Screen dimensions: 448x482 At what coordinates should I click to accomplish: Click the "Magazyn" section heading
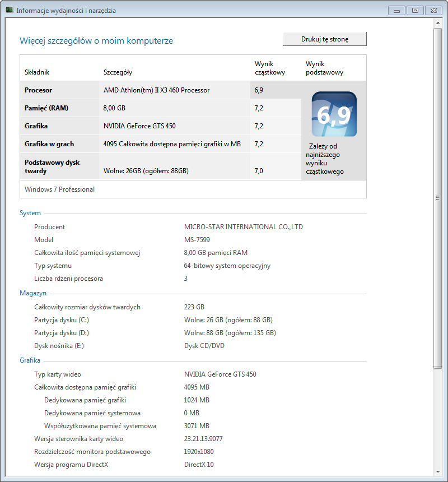[x=33, y=293]
